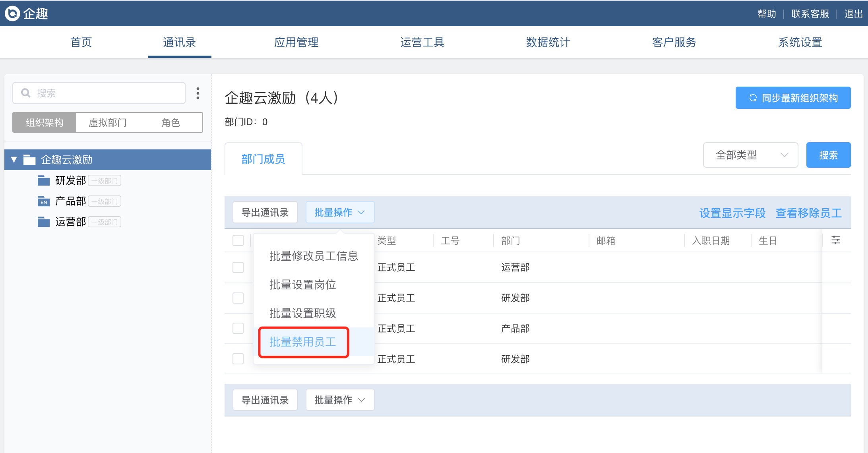Image resolution: width=868 pixels, height=453 pixels.
Task: Click the 联系客服 link in header
Action: point(810,14)
